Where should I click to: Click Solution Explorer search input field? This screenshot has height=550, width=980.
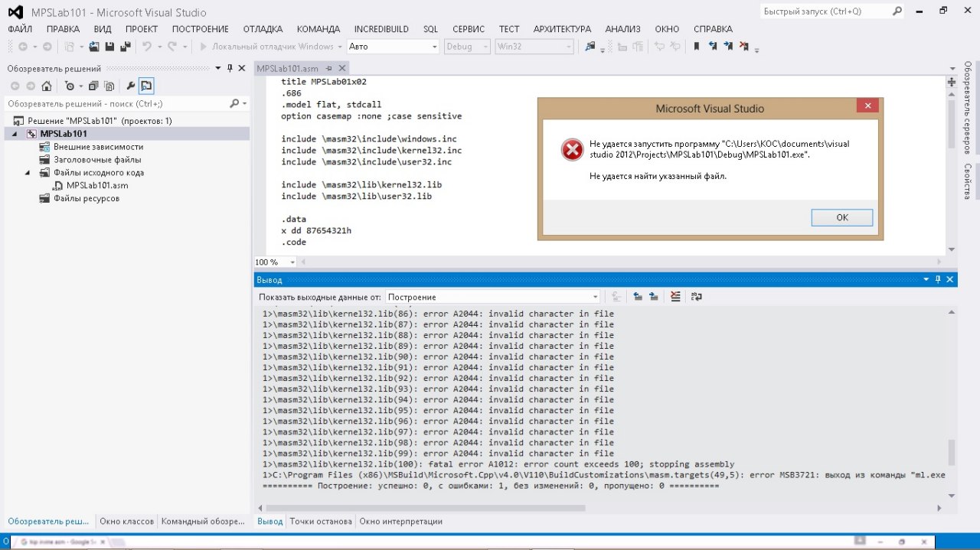point(116,103)
